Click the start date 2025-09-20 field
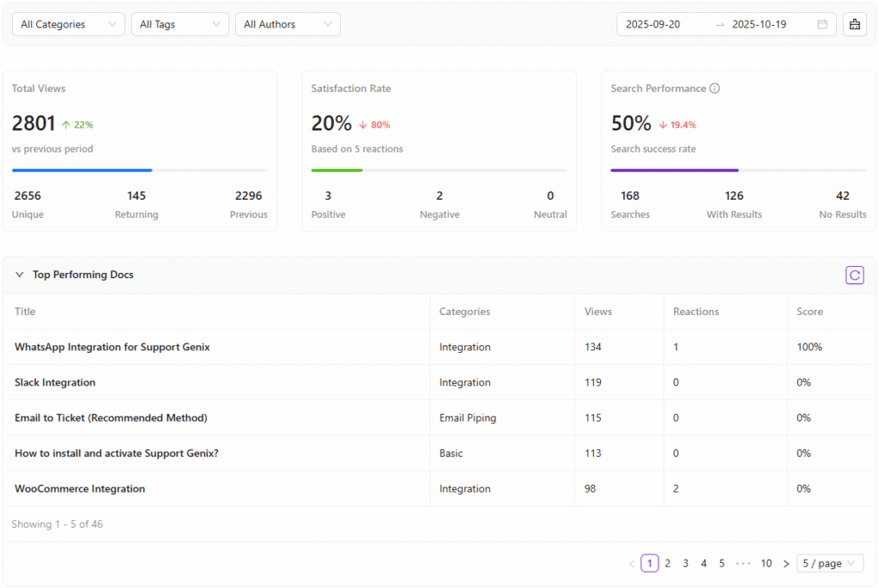This screenshot has width=879, height=588. pyautogui.click(x=654, y=25)
